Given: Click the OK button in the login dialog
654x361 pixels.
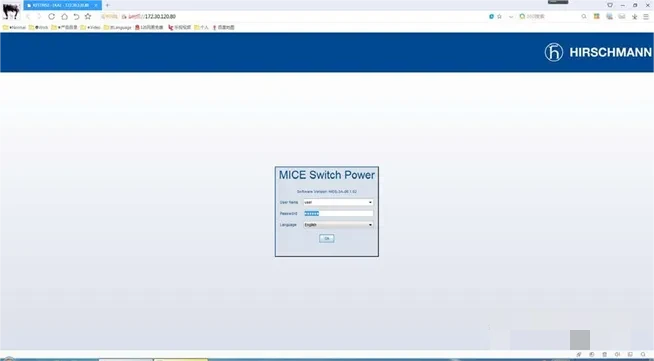Looking at the screenshot, I should (327, 238).
